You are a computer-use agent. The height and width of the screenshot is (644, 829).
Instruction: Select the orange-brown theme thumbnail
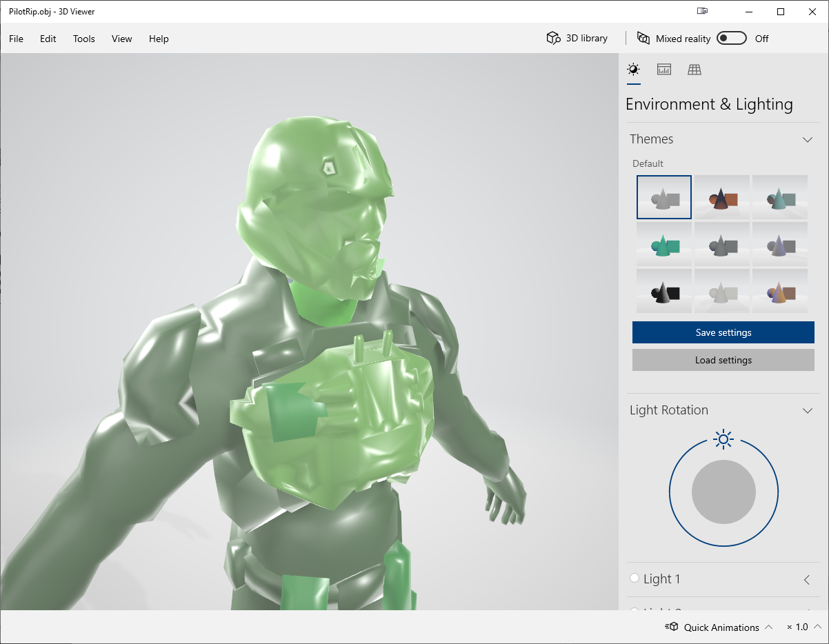[x=722, y=197]
